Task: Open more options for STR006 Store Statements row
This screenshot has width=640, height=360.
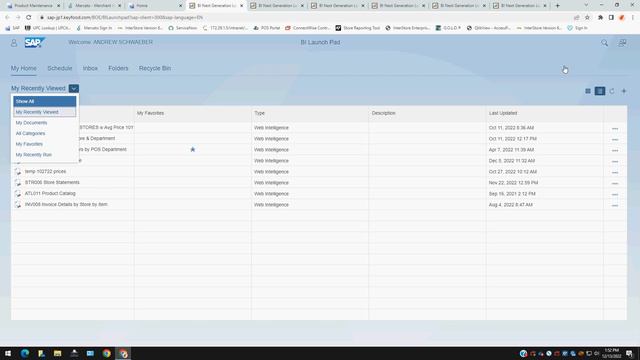Action: (615, 183)
